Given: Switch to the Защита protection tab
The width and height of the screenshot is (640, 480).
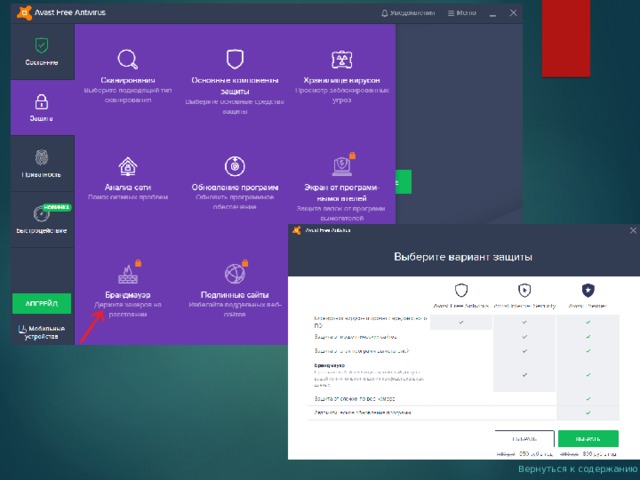Looking at the screenshot, I should point(42,108).
